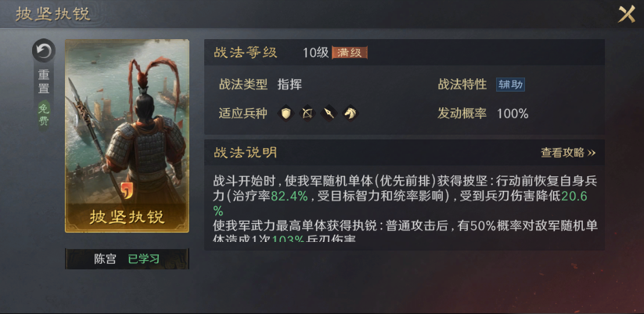Click the shield troop type icon
The height and width of the screenshot is (314, 644).
(x=286, y=113)
